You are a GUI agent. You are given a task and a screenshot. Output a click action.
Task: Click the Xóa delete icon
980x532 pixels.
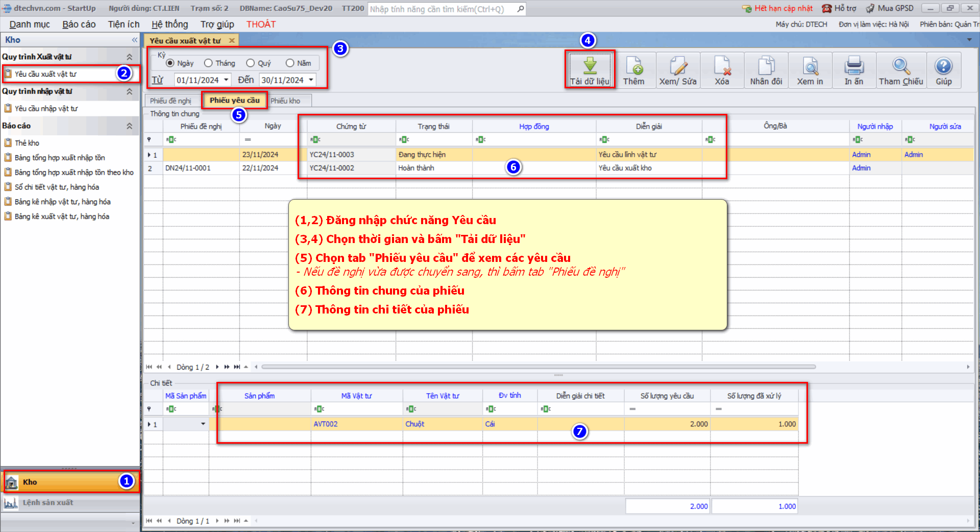click(x=722, y=66)
